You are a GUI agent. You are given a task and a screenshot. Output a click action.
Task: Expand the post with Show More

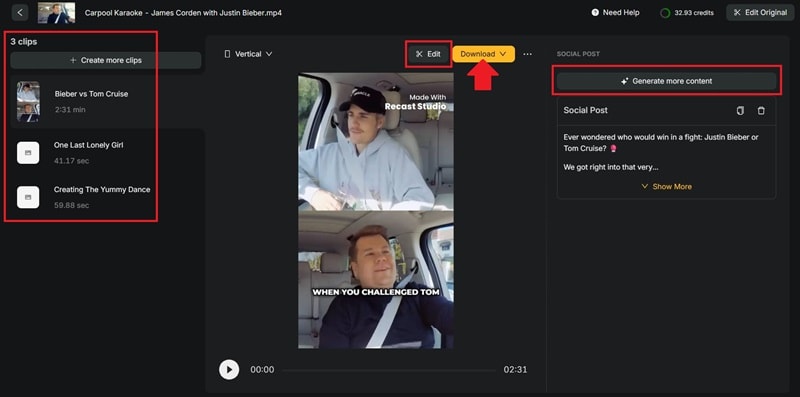(666, 187)
